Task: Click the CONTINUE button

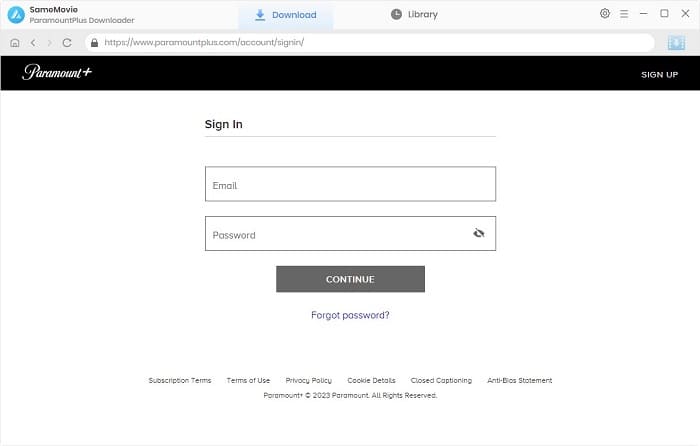Action: coord(350,279)
